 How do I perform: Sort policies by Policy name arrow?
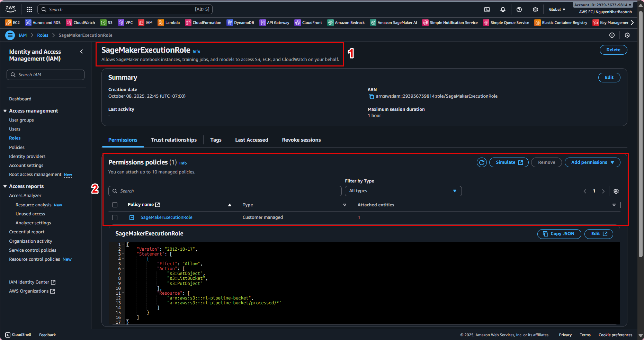coord(230,205)
